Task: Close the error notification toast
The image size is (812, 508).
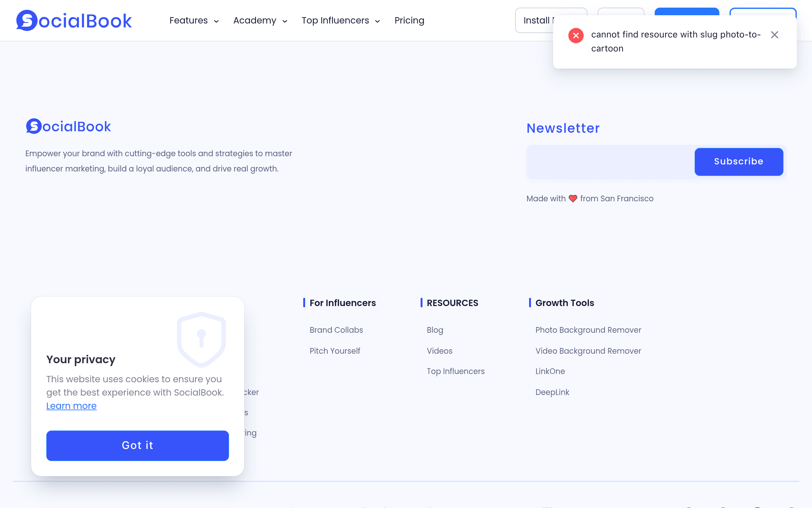Action: [775, 35]
